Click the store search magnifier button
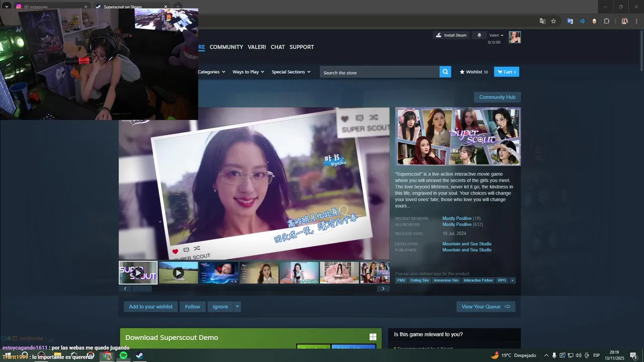Image resolution: width=644 pixels, height=362 pixels. [x=445, y=72]
